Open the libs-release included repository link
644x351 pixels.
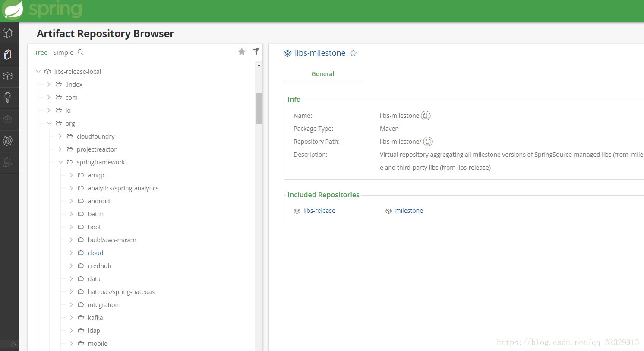(319, 211)
